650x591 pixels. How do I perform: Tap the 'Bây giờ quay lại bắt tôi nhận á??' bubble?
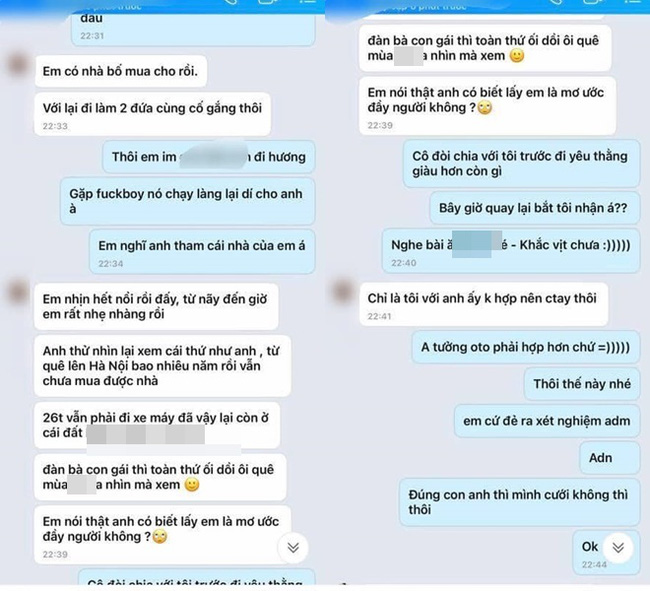[x=535, y=208]
